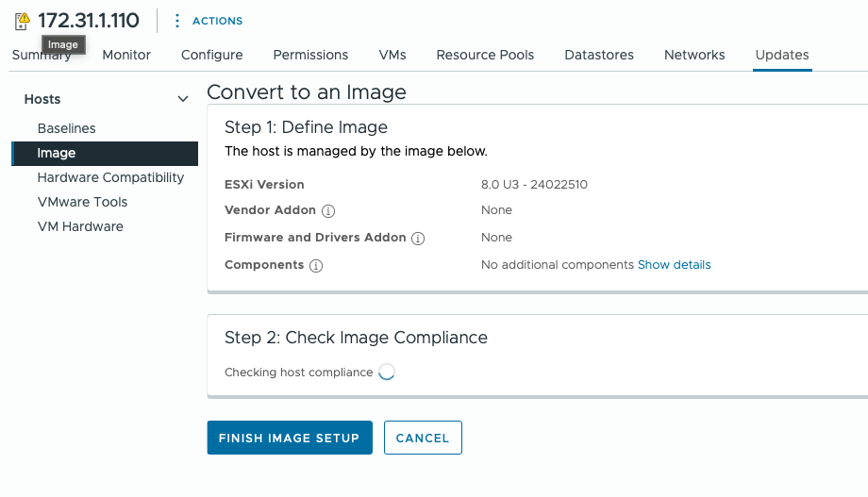868x497 pixels.
Task: Select Baselines in the Hosts sidebar
Action: pyautogui.click(x=66, y=128)
